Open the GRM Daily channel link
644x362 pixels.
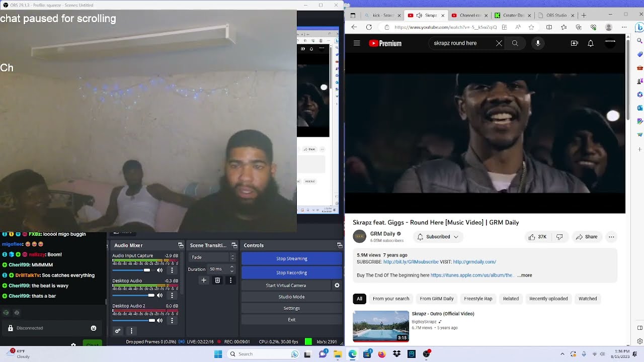(382, 234)
